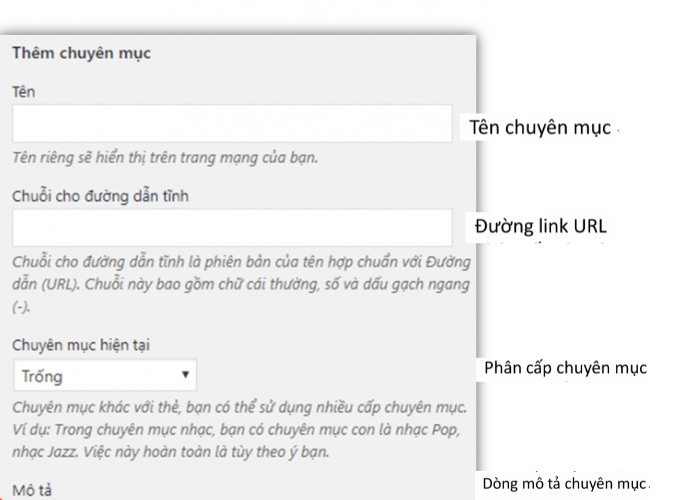Click the '(-)' dash example in slug description
The height and width of the screenshot is (500, 700).
click(20, 308)
